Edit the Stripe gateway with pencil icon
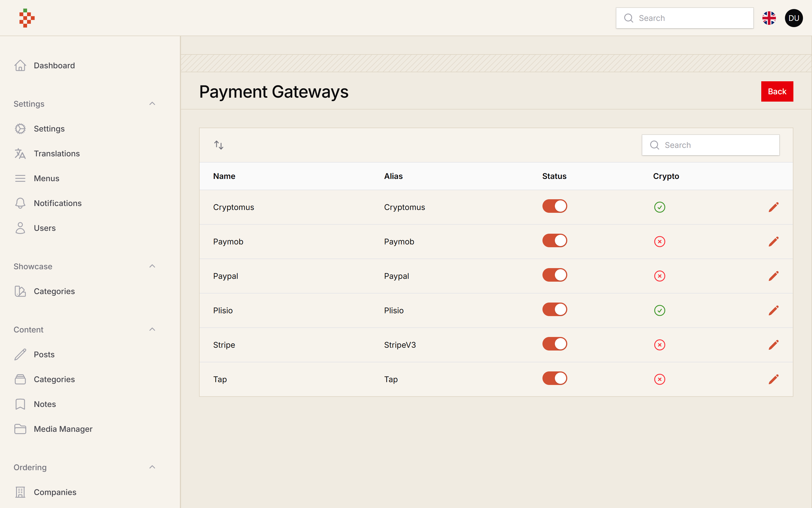 tap(773, 345)
